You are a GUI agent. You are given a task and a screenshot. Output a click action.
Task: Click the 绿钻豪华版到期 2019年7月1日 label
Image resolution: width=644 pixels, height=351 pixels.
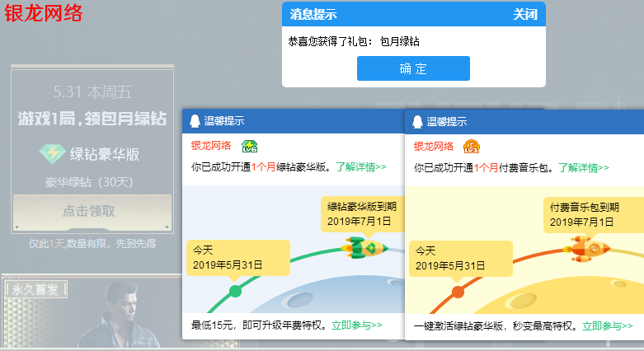pyautogui.click(x=362, y=214)
